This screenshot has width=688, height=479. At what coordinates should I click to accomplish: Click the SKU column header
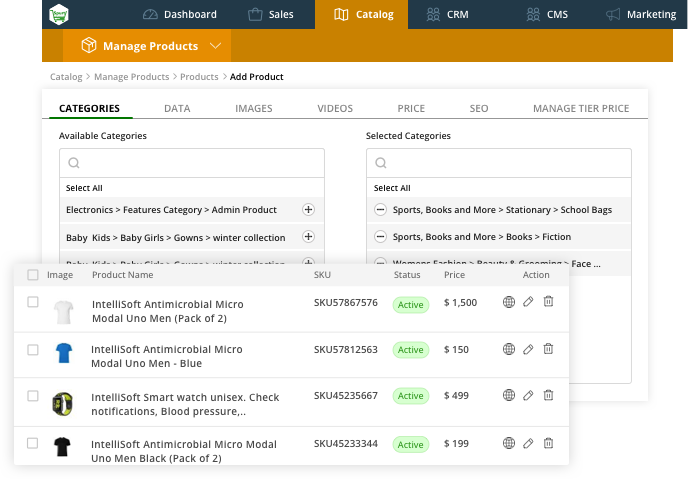tap(322, 275)
